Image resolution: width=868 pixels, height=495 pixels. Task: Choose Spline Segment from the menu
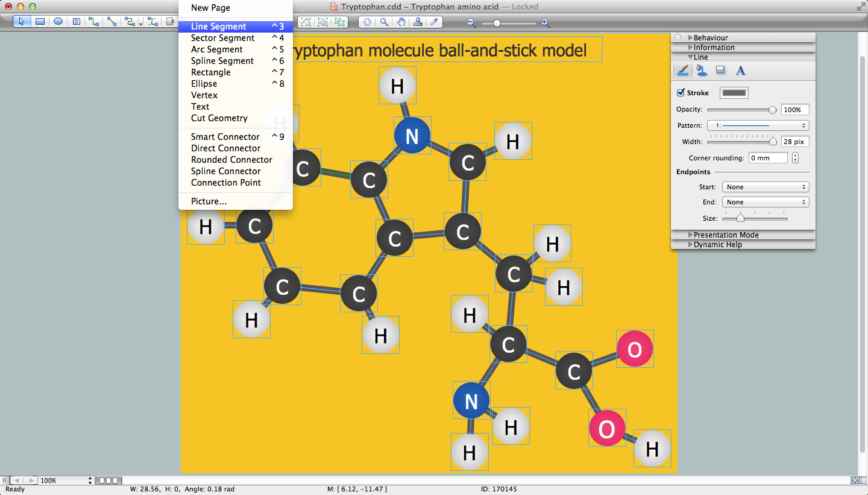[222, 61]
